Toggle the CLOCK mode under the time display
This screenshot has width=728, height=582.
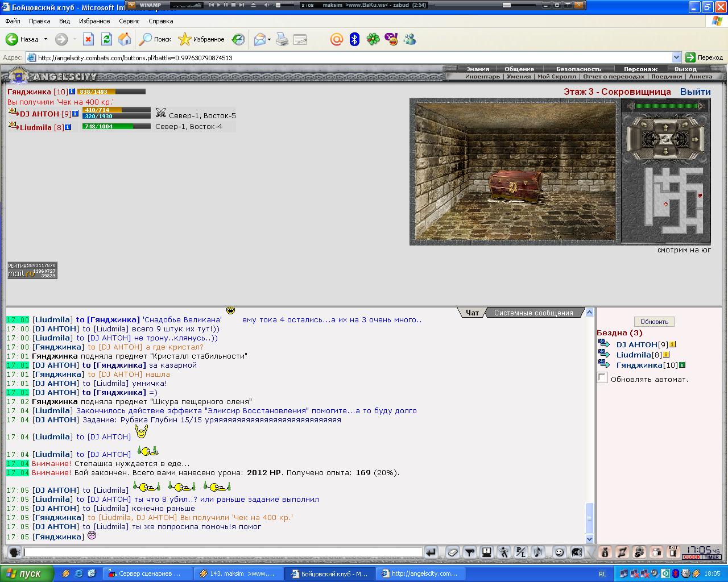pos(692,558)
